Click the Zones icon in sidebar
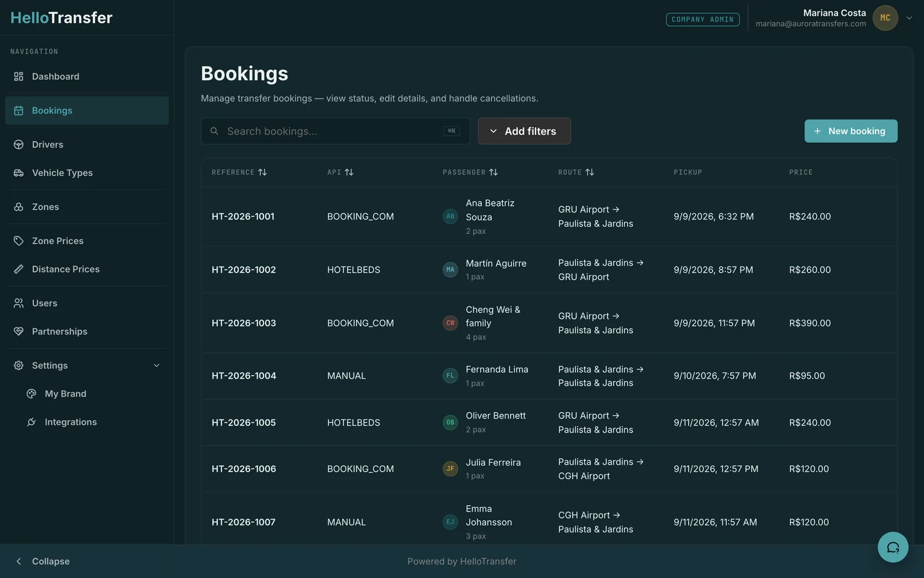Viewport: 924px width, 578px height. 18,207
